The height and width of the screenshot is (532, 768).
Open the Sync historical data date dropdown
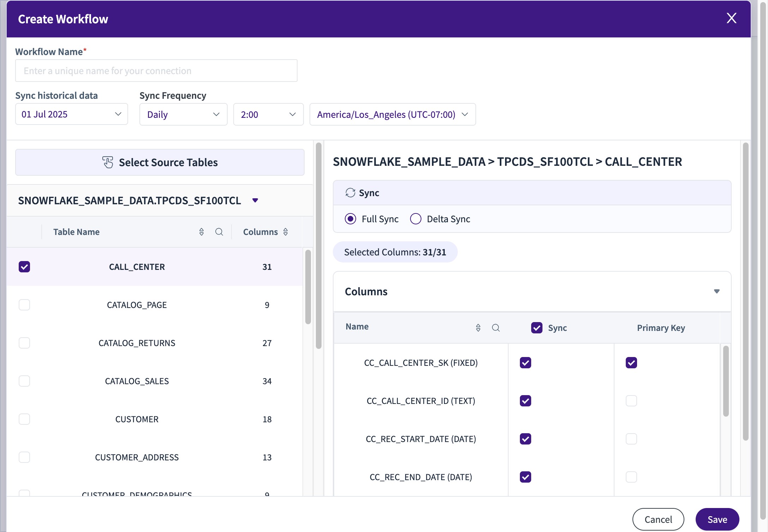[x=72, y=114]
